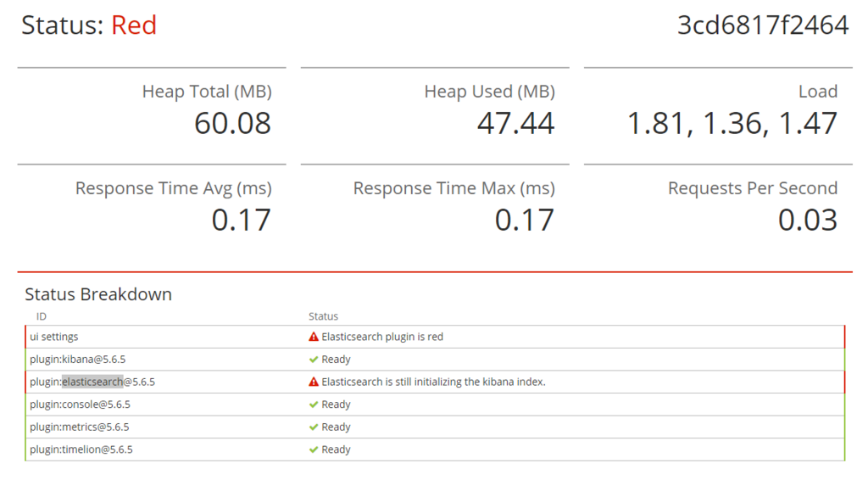Click the 'Heap Used (MB)' label
This screenshot has height=480, width=868.
pyautogui.click(x=490, y=92)
